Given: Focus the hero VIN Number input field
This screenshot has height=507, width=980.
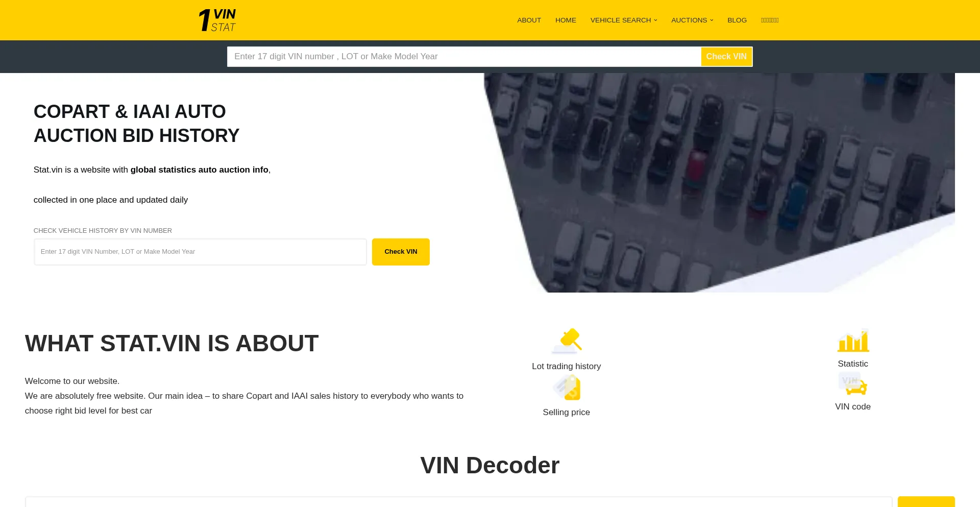Looking at the screenshot, I should tap(200, 252).
